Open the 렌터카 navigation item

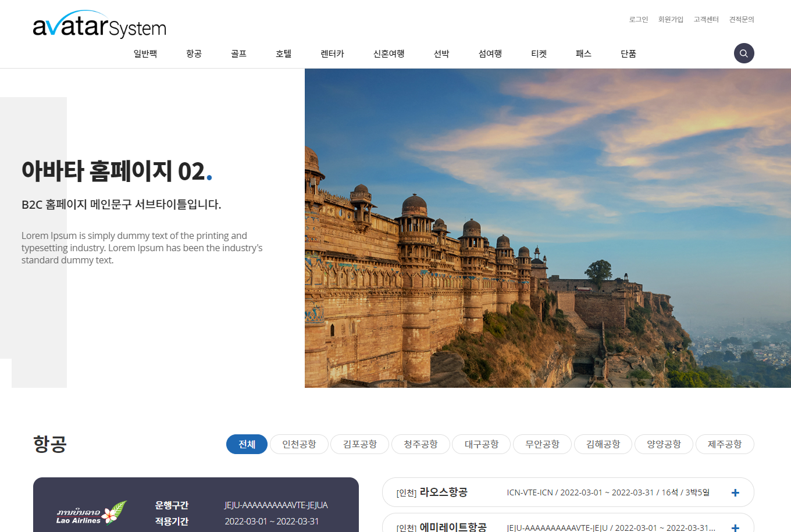[332, 53]
